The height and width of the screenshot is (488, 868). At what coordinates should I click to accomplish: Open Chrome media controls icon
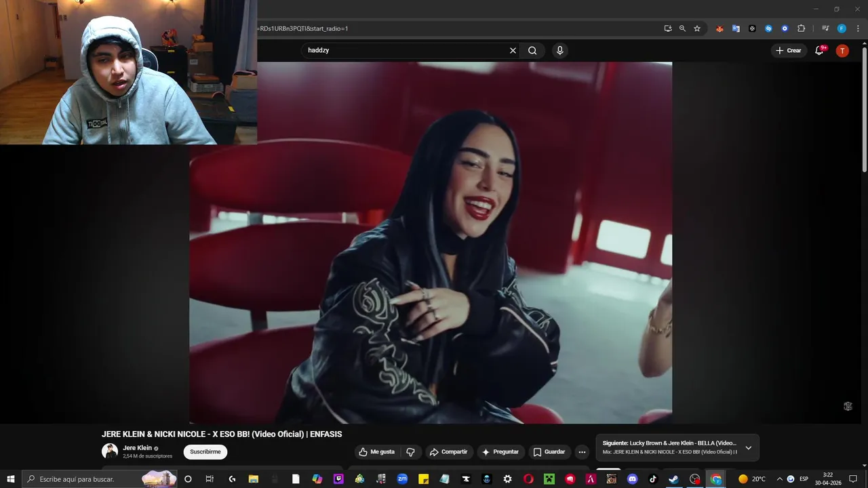[825, 28]
